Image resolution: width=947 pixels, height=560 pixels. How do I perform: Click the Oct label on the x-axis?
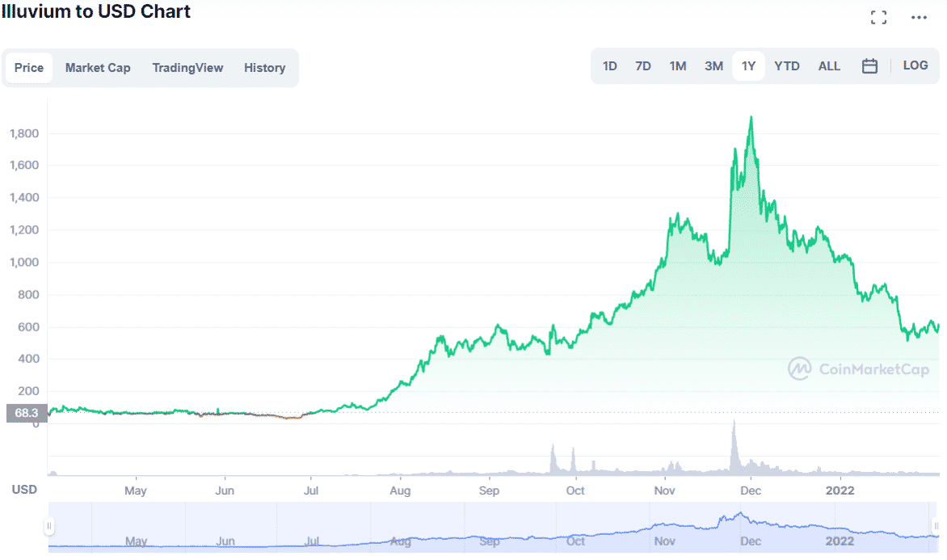tap(575, 491)
